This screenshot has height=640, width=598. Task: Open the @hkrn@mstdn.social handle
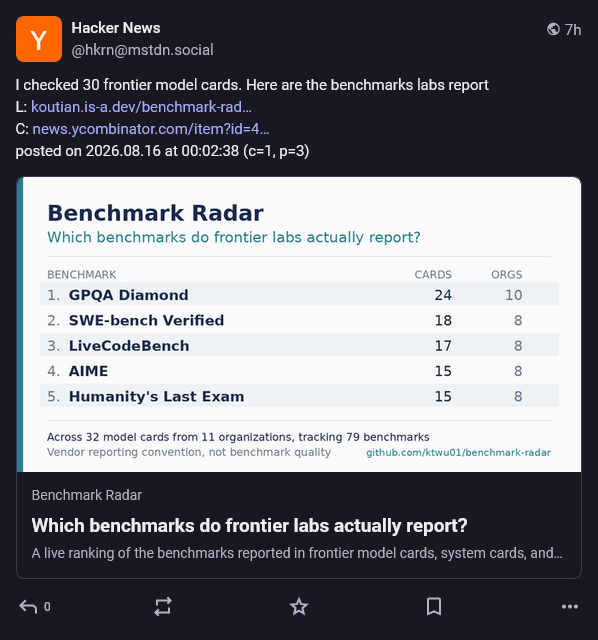142,50
